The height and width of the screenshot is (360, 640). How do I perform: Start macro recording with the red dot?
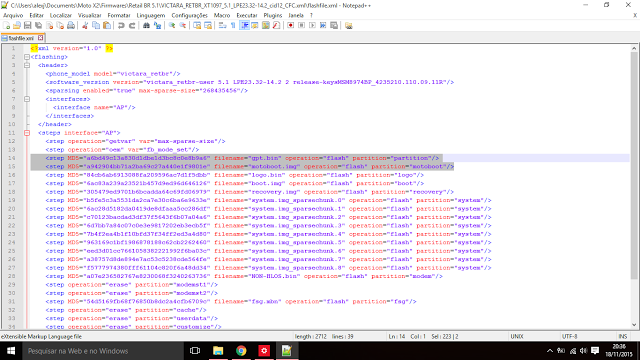coord(291,26)
